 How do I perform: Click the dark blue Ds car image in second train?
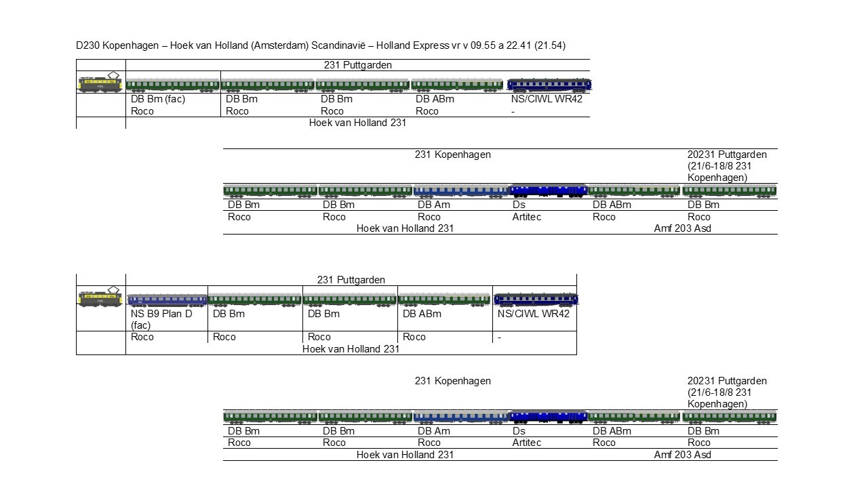547,190
